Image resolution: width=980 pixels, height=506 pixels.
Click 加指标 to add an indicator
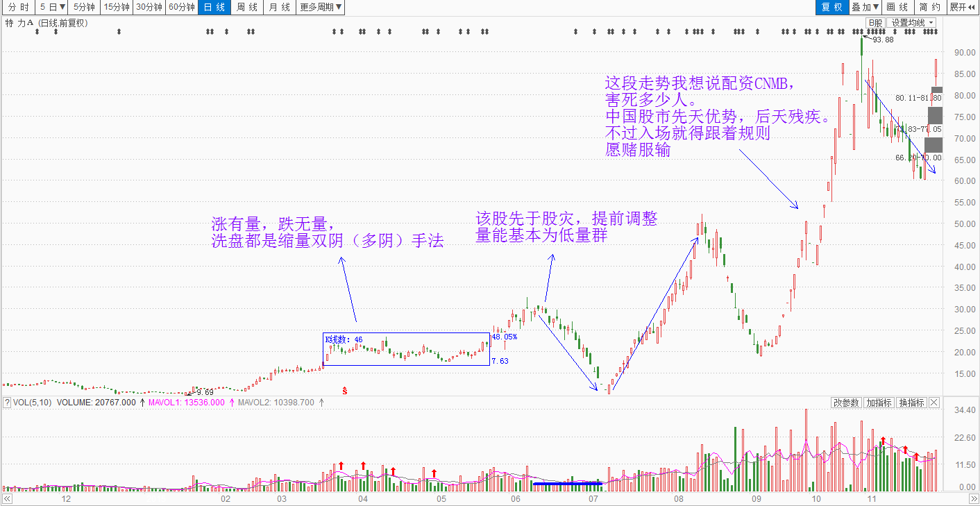(x=879, y=403)
